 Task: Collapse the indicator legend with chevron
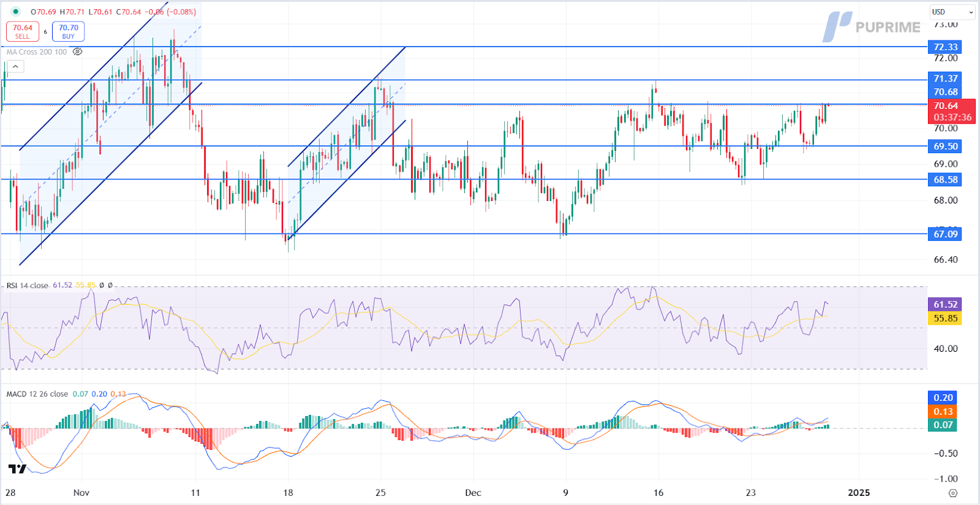(x=16, y=66)
